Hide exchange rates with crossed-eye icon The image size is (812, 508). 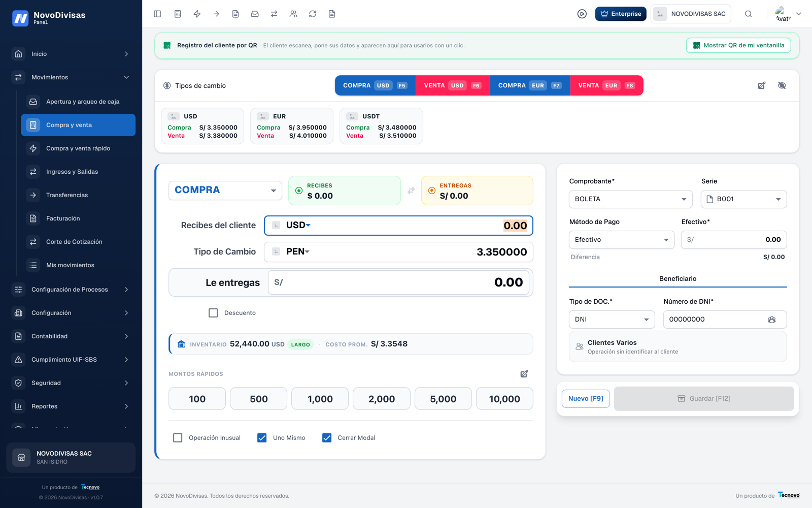[x=782, y=85]
